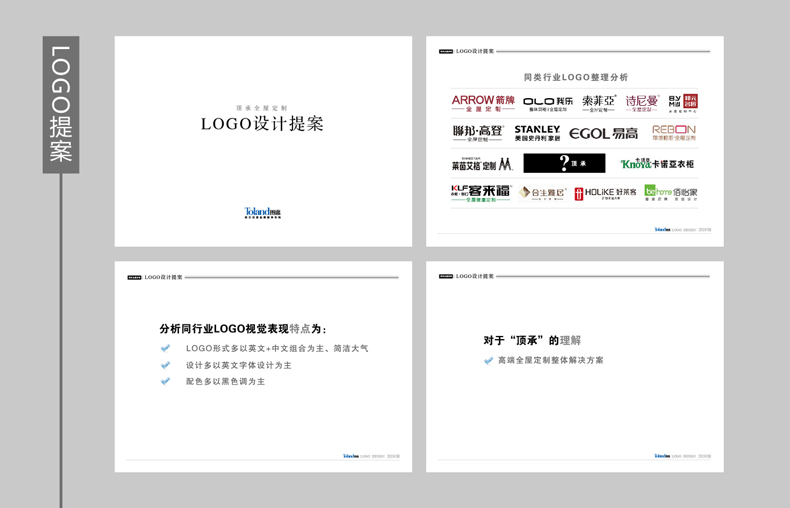
Task: Click checkmark beside 配色多以黑色调为主
Action: 165,381
